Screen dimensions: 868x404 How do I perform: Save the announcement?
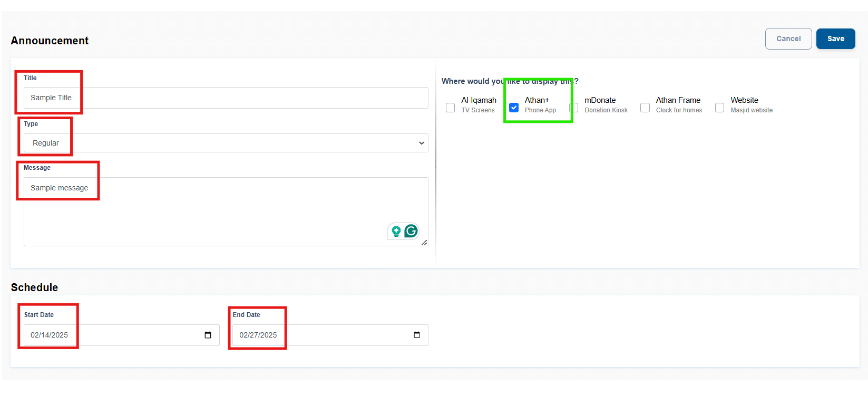836,39
